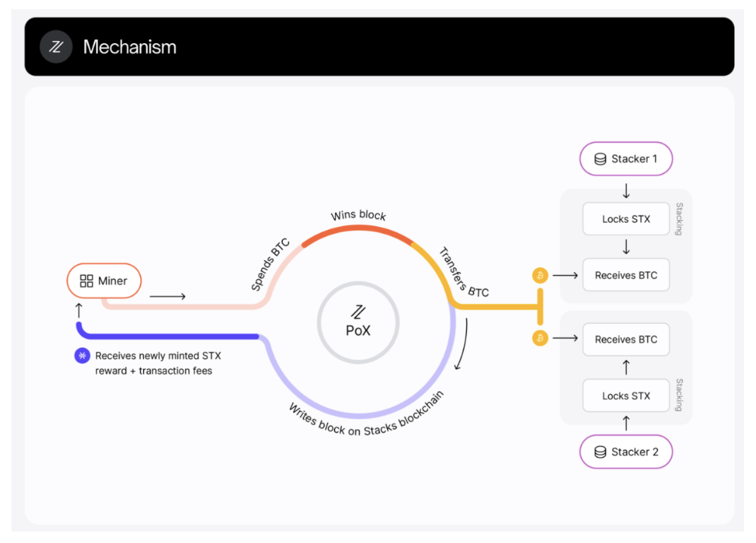
Task: Click the lower Locks STX box
Action: (626, 396)
